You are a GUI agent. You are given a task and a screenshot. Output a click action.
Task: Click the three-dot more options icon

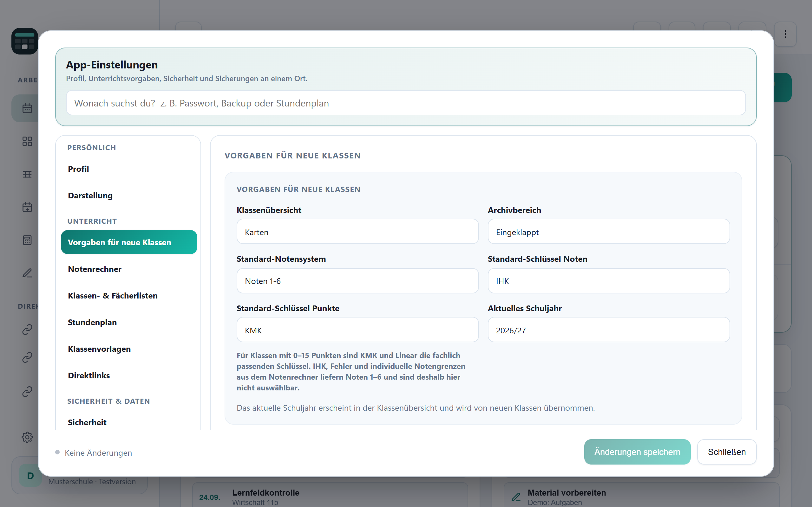tap(785, 34)
